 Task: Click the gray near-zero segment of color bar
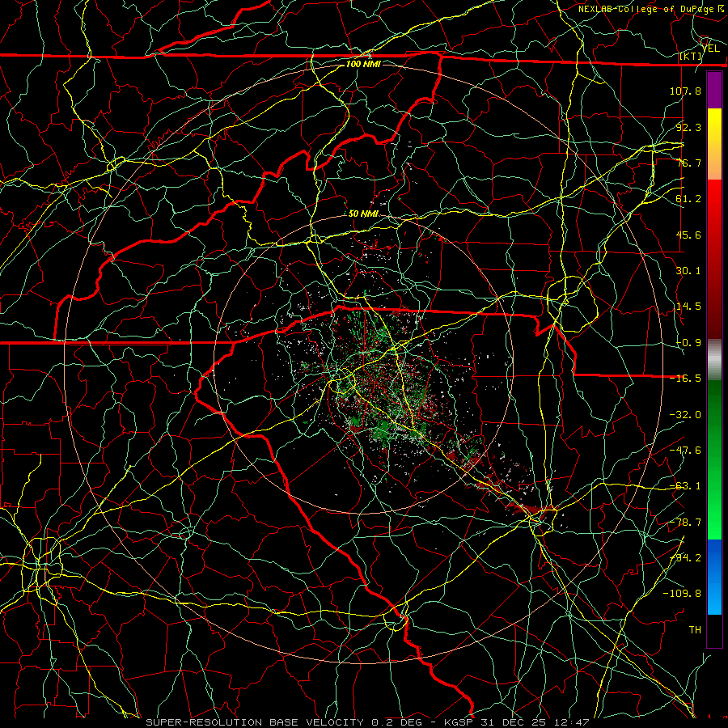714,359
